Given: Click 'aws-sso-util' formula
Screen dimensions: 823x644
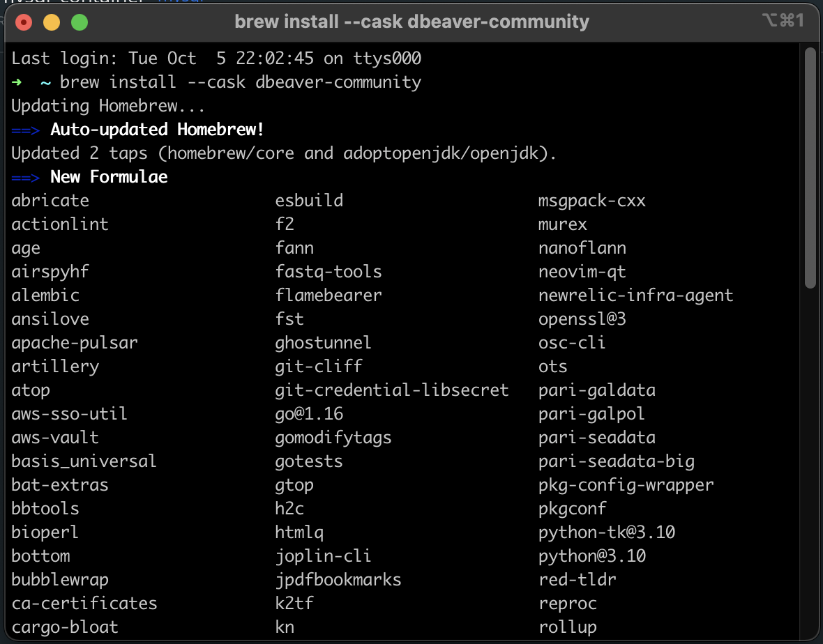Looking at the screenshot, I should 69,414.
